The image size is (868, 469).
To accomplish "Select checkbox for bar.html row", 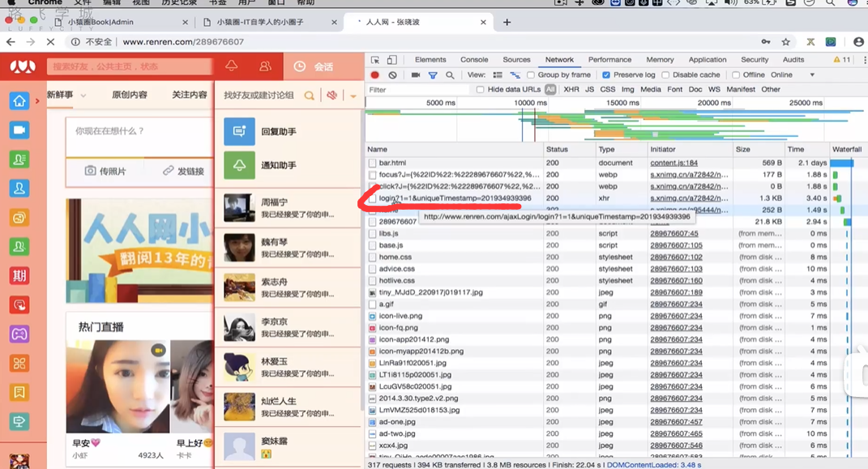I will (x=373, y=163).
